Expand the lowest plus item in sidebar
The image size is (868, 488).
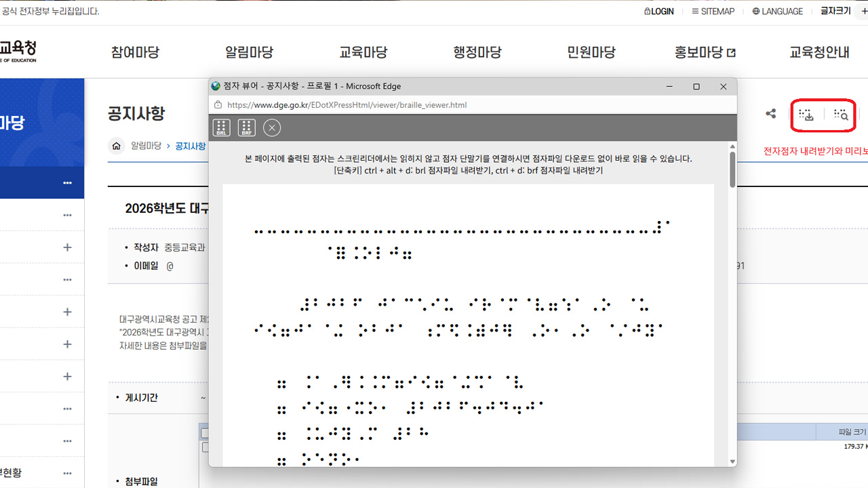[67, 376]
